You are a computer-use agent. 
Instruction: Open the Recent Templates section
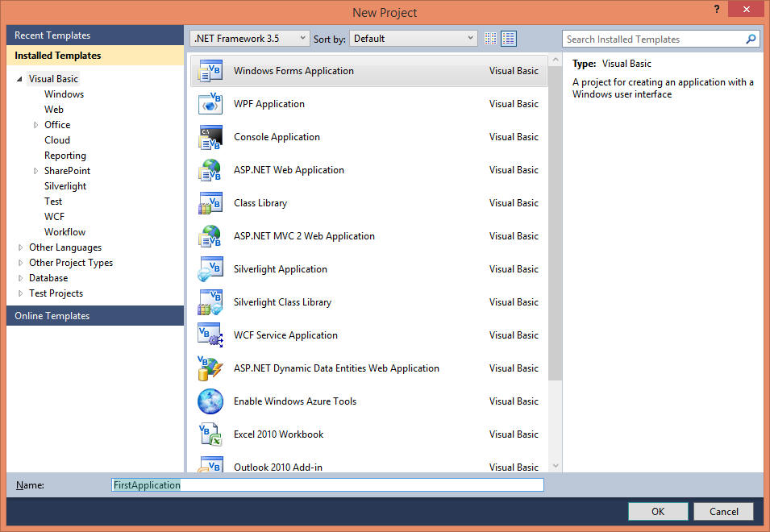[x=95, y=35]
